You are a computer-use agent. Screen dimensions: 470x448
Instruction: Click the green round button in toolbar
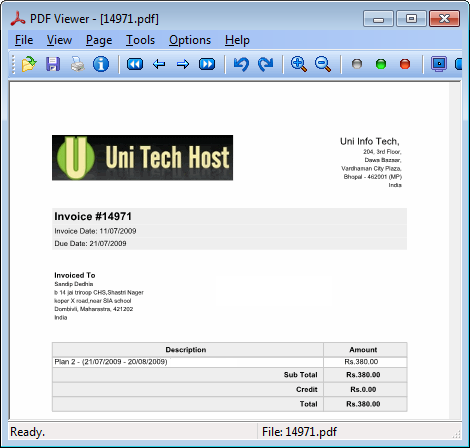pos(381,64)
